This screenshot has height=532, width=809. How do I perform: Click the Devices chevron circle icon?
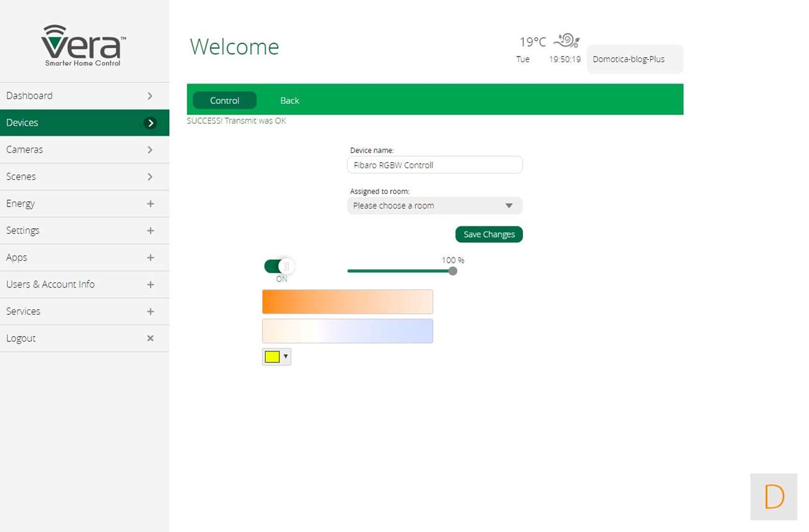click(x=150, y=123)
